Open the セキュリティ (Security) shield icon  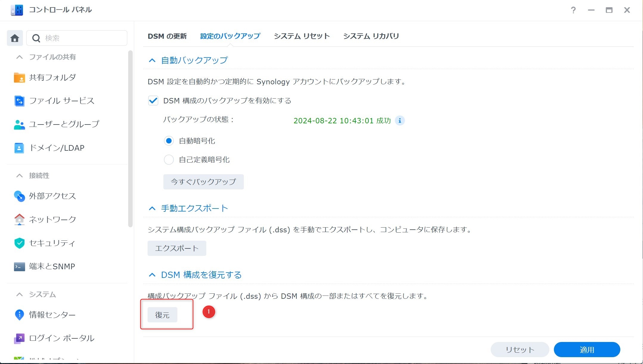point(19,243)
